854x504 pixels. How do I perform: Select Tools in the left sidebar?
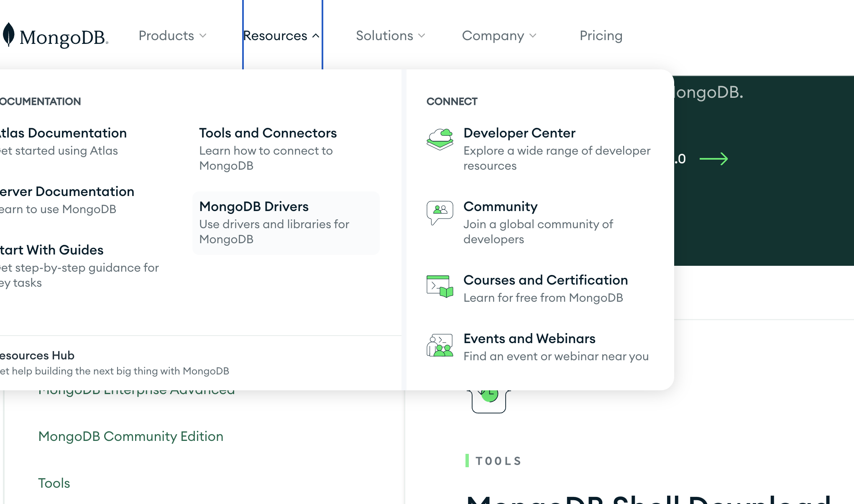click(54, 483)
